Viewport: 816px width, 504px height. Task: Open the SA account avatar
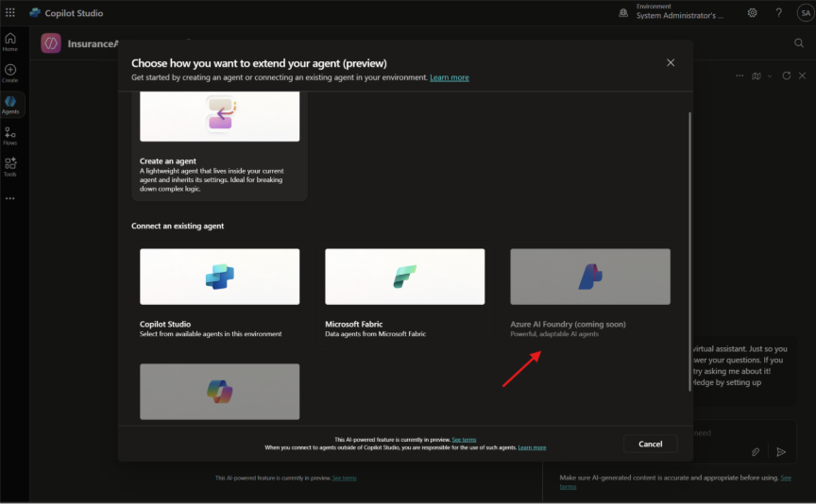806,13
